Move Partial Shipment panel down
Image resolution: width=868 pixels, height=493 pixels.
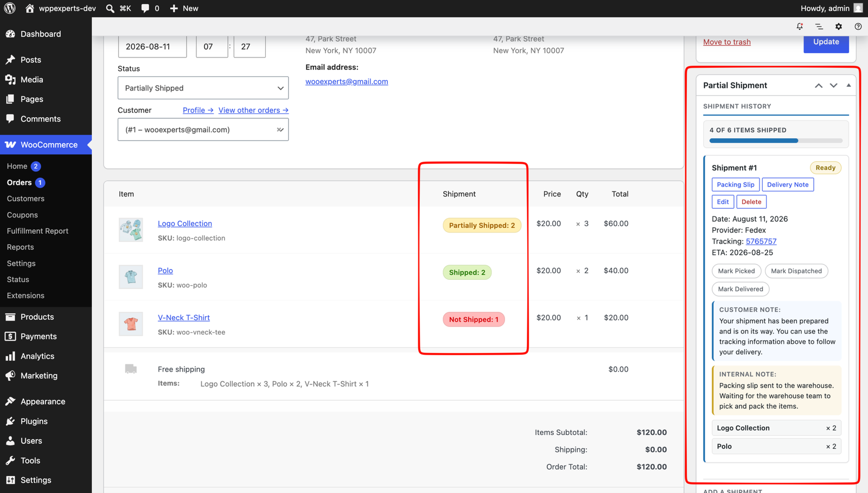834,85
